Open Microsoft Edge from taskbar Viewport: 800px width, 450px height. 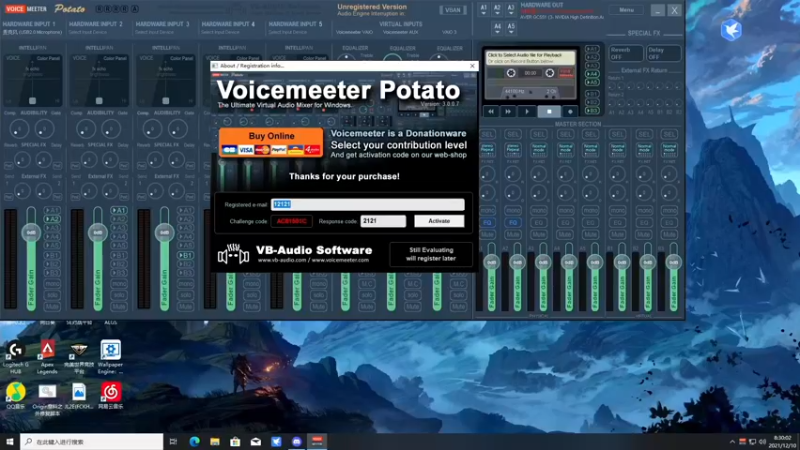194,441
